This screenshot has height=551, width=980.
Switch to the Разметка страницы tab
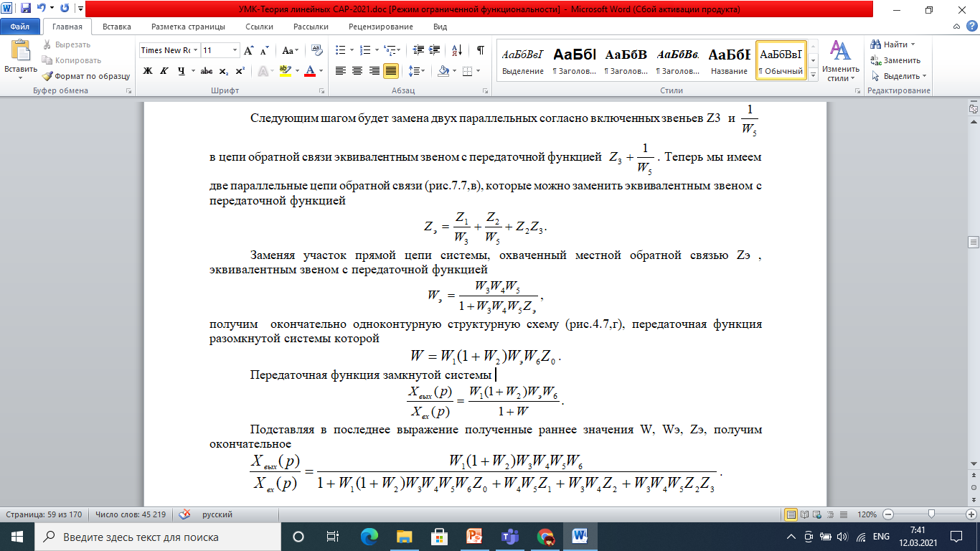point(188,27)
